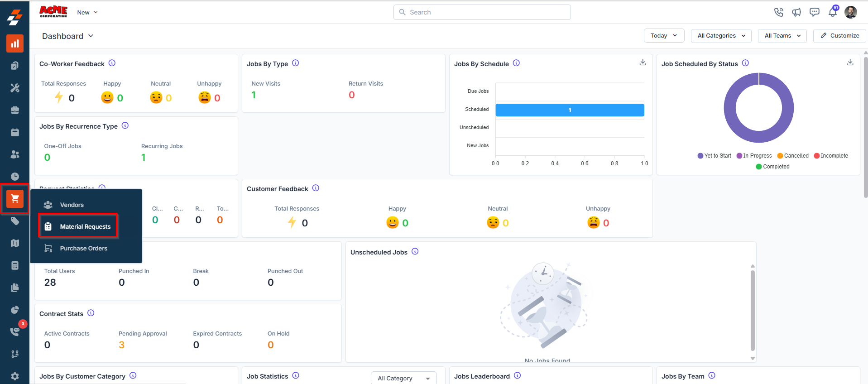This screenshot has height=384, width=868.
Task: Open the calendar sidebar icon
Action: pyautogui.click(x=15, y=132)
